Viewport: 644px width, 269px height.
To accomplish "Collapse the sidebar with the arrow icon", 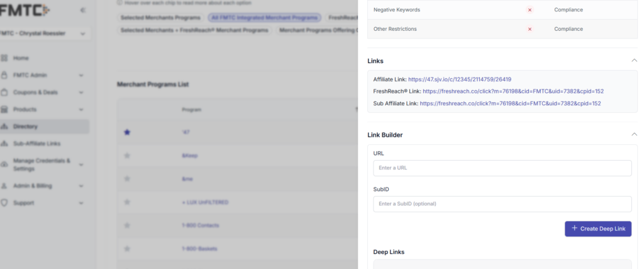I will click(x=84, y=11).
